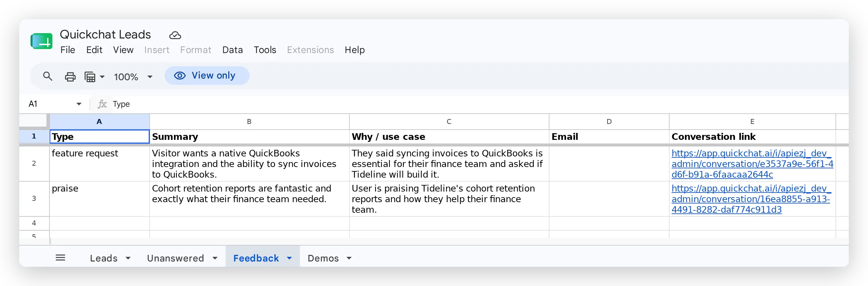Click the QuickBooks integration summary cell

click(x=249, y=164)
